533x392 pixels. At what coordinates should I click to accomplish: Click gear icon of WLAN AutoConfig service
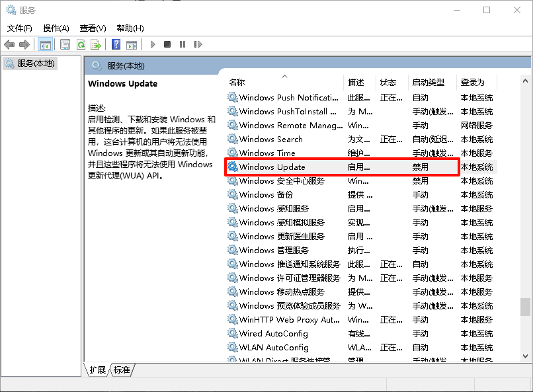233,347
